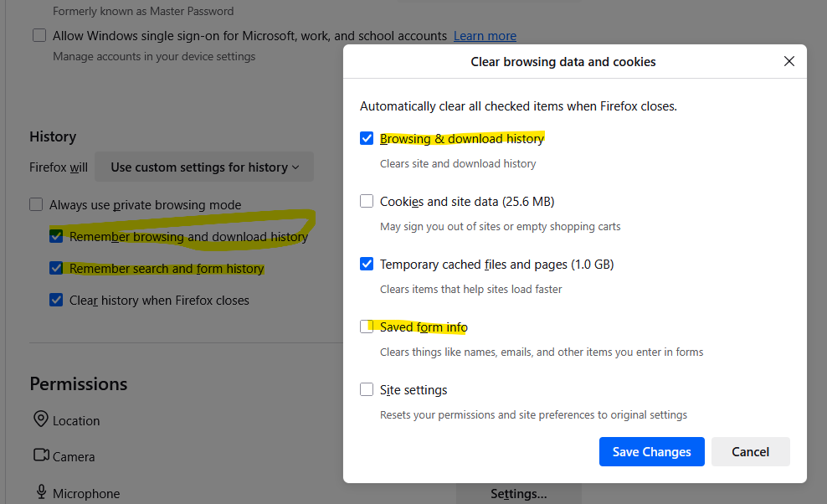This screenshot has width=827, height=504.
Task: Uncheck Browsing & download history checkbox
Action: tap(367, 138)
